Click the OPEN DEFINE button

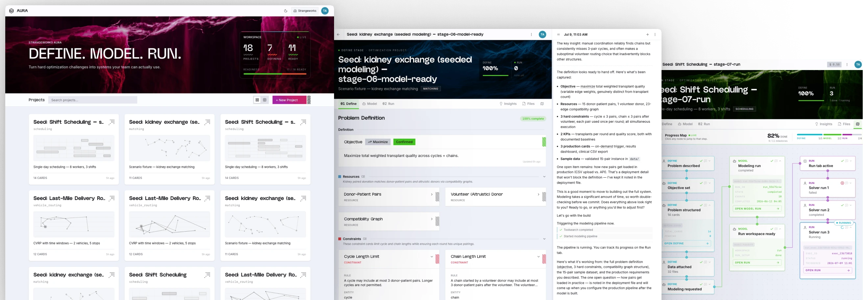(x=686, y=243)
